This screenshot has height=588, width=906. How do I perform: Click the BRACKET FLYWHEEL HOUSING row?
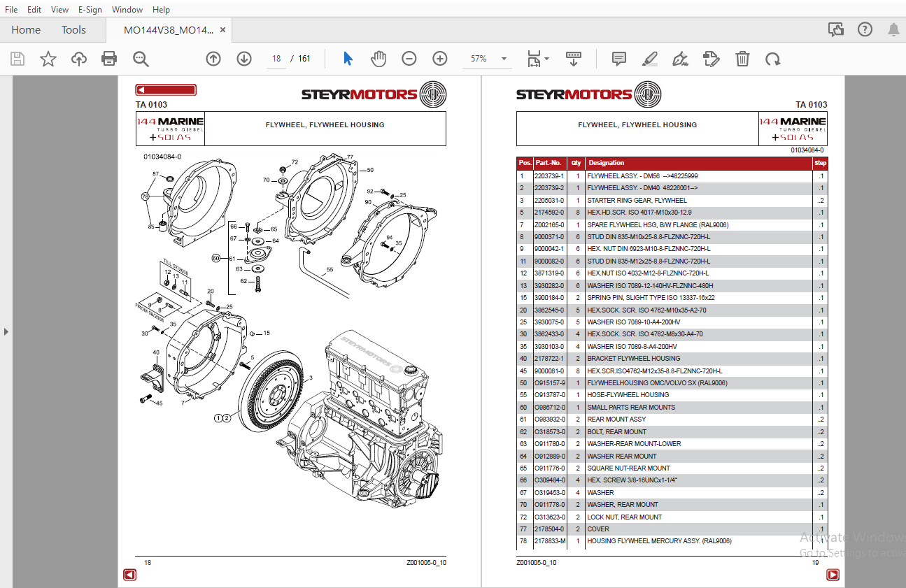point(672,359)
